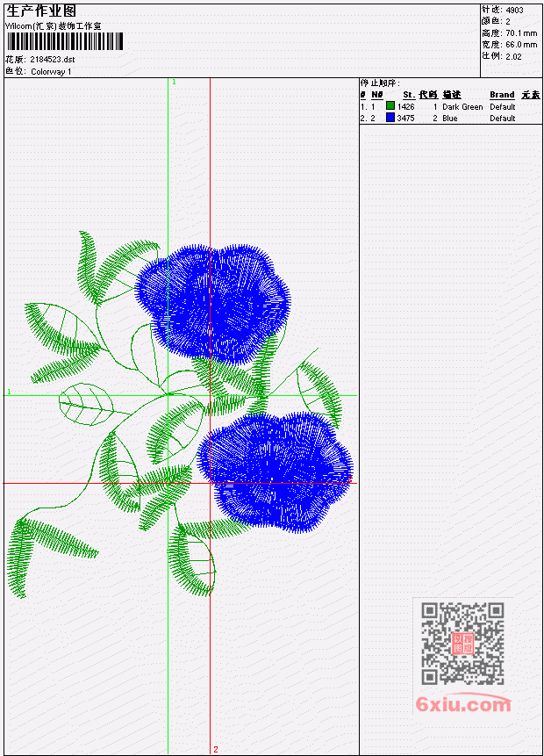Select the Brand column header
This screenshot has width=544, height=756.
[x=502, y=95]
